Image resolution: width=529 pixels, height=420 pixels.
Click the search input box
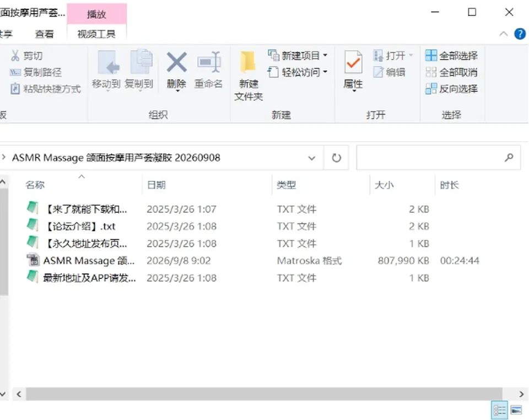438,158
